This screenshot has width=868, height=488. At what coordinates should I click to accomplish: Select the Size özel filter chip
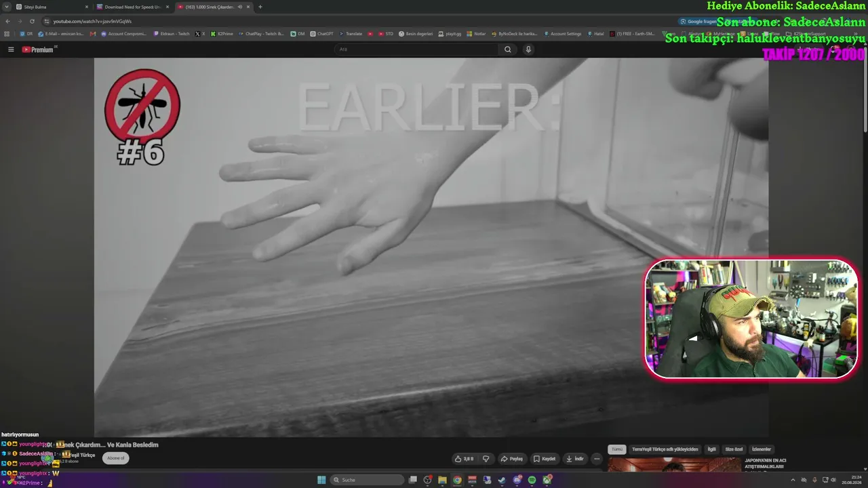(734, 449)
